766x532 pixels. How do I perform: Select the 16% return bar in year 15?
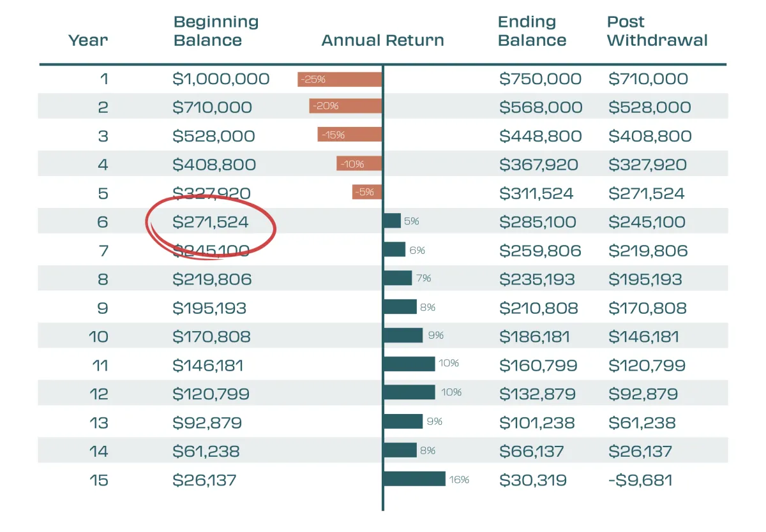[414, 479]
